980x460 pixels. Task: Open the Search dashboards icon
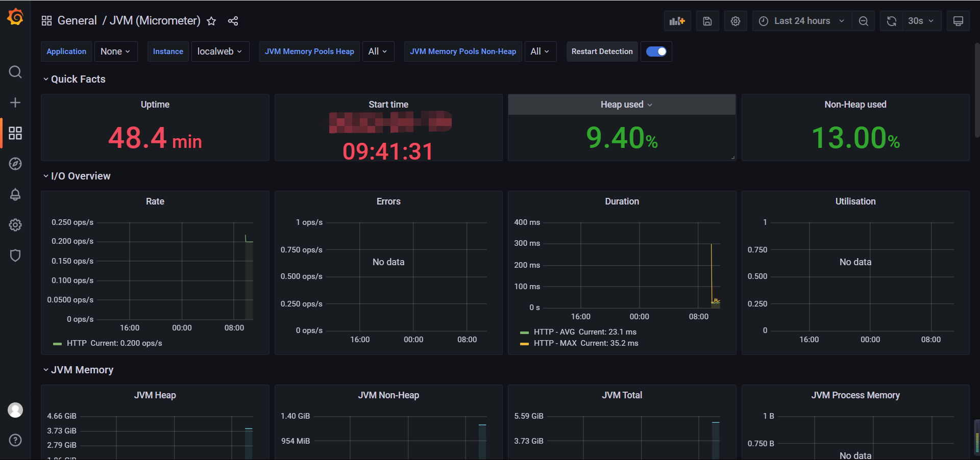pos(15,72)
